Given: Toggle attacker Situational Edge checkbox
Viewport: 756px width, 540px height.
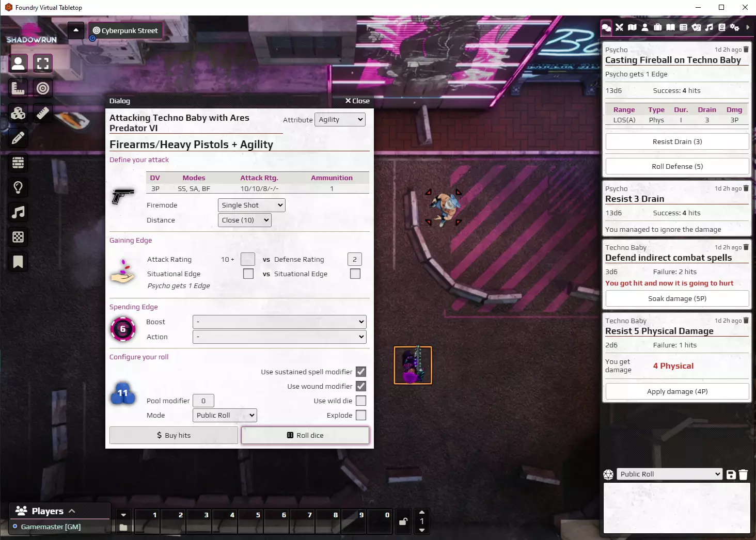Looking at the screenshot, I should (248, 274).
